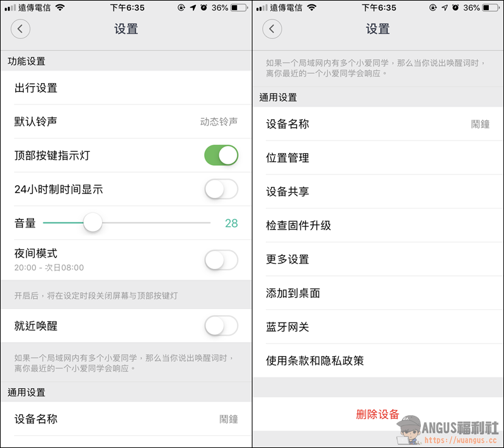Click the 音量 volume slider knob
Image resolution: width=504 pixels, height=448 pixels.
[x=93, y=222]
